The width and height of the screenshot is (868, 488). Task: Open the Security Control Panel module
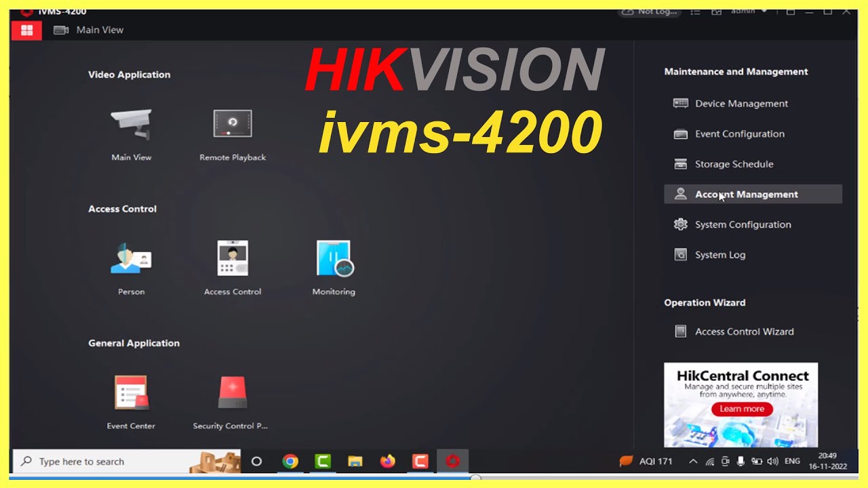pyautogui.click(x=233, y=392)
